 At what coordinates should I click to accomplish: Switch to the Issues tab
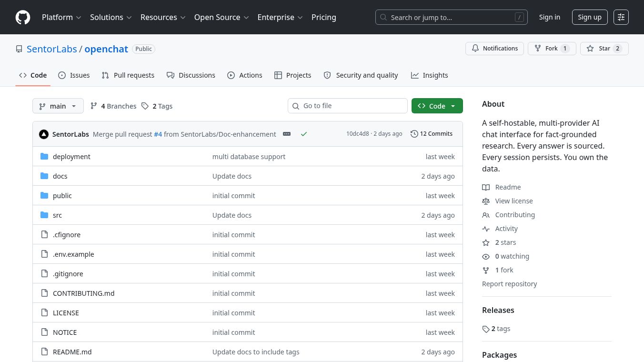coord(74,75)
